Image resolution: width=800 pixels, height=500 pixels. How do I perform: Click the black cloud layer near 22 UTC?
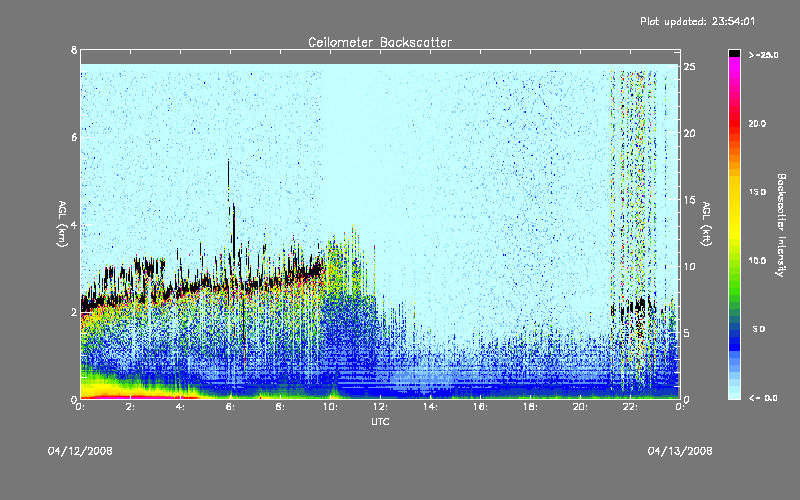pos(633,308)
